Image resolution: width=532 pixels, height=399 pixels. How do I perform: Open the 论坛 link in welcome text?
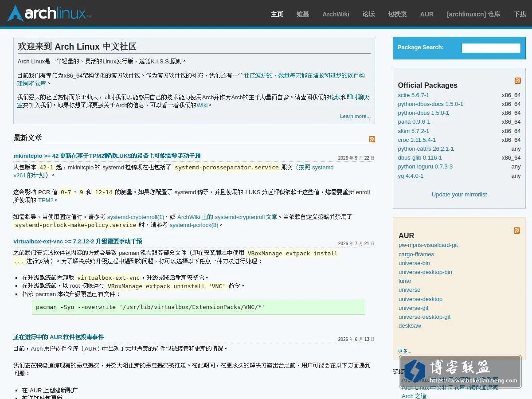pos(335,97)
